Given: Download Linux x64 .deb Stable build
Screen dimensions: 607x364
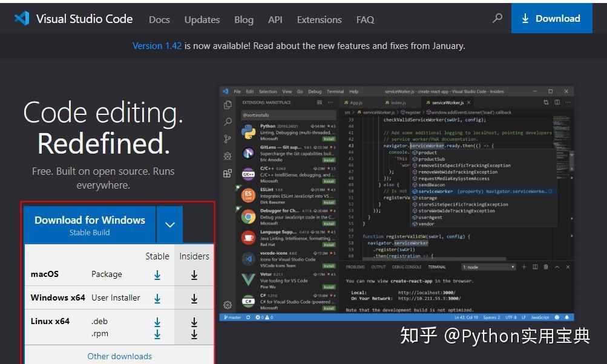Looking at the screenshot, I should point(157,322).
